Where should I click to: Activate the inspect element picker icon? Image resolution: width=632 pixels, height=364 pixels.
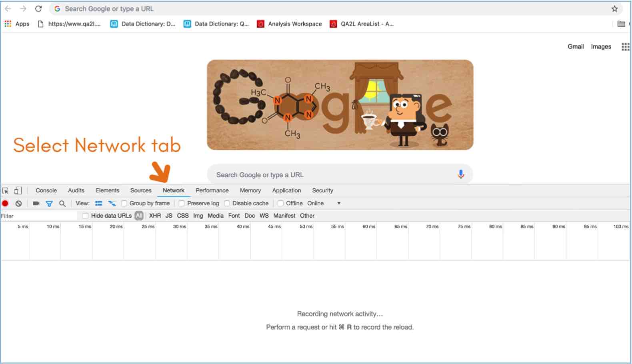click(x=6, y=191)
